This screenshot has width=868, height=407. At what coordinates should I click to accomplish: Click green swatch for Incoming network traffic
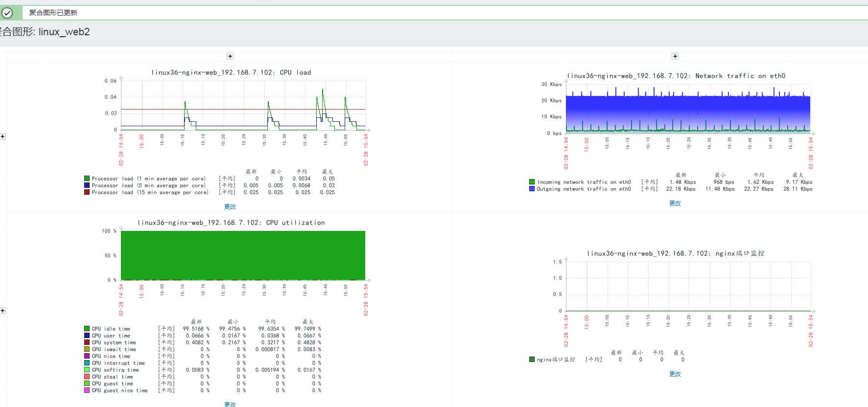(x=532, y=182)
